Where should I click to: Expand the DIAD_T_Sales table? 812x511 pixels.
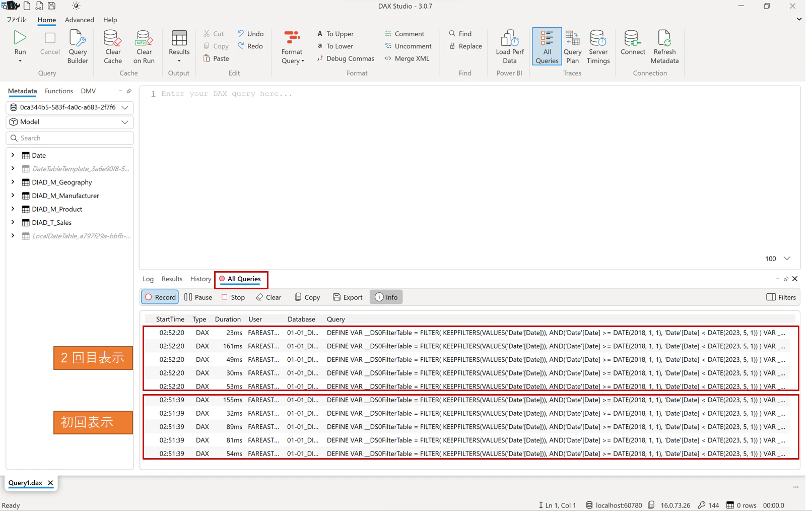coord(13,222)
